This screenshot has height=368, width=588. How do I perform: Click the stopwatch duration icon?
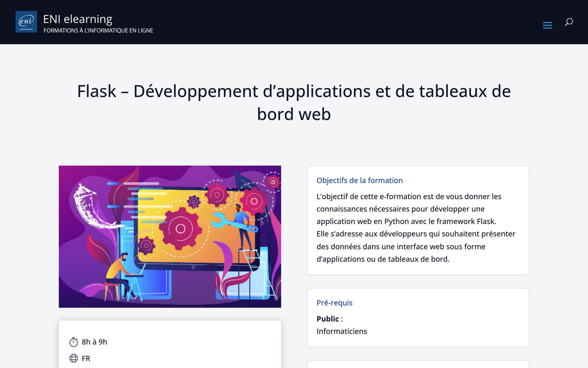[73, 342]
